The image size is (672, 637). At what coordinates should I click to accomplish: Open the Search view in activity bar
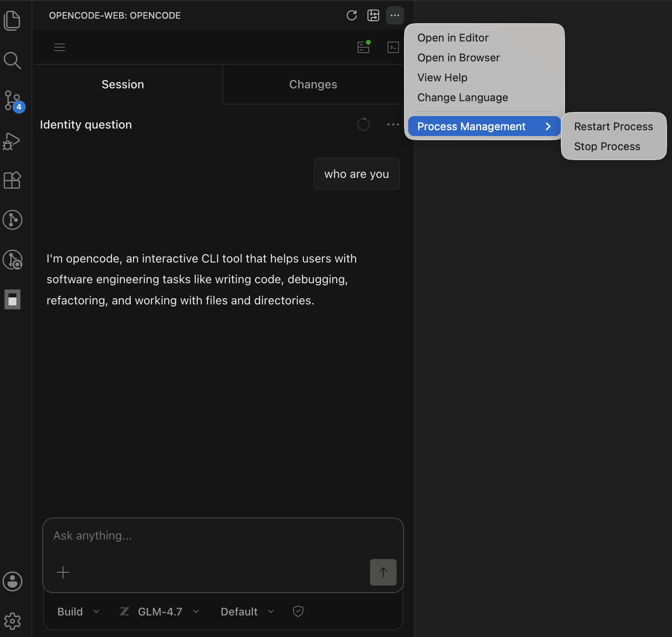click(x=12, y=60)
